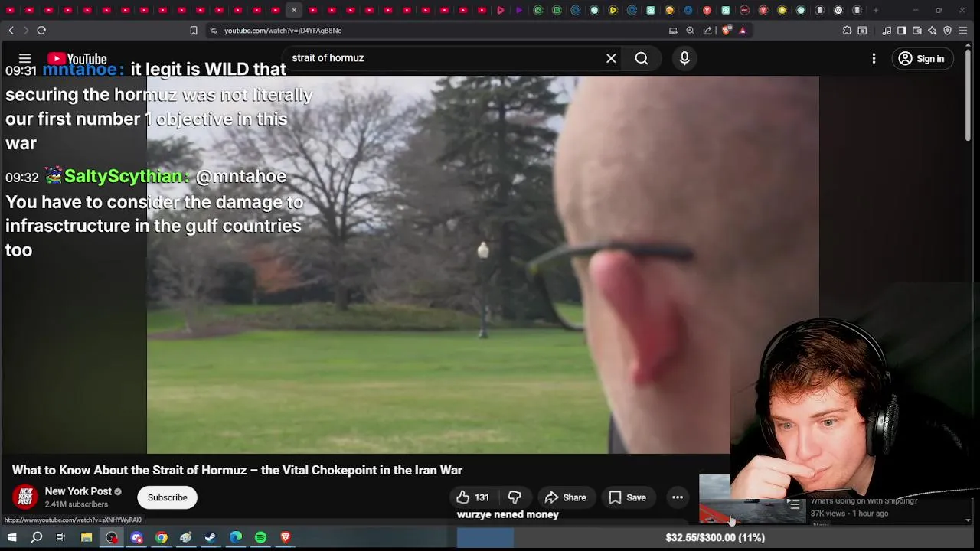Screen dimensions: 980x551
Task: Save video to a playlist
Action: coord(628,497)
